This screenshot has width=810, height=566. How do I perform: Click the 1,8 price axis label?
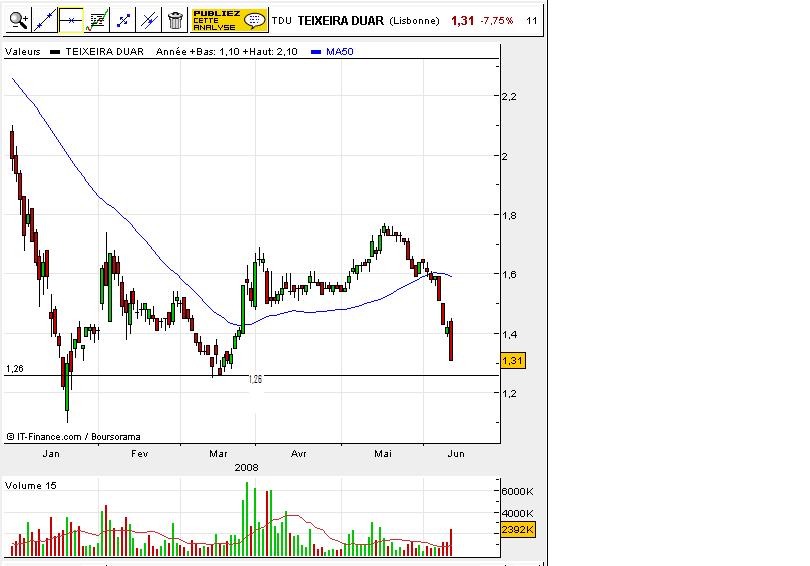[509, 215]
